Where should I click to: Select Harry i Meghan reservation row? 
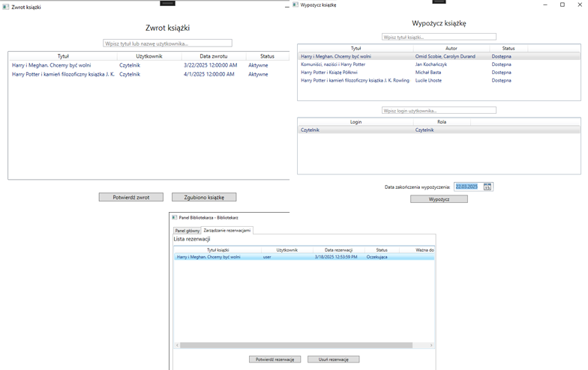[x=304, y=257]
